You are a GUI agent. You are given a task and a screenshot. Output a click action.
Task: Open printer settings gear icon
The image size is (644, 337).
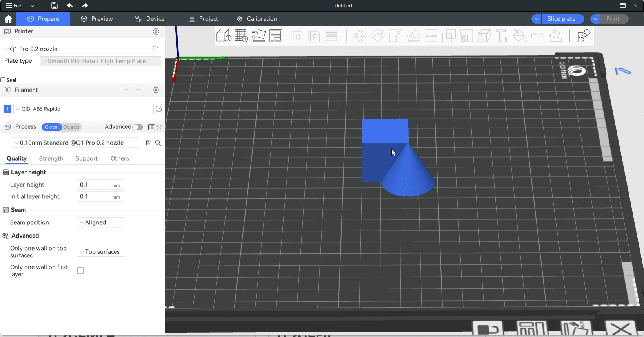point(156,31)
